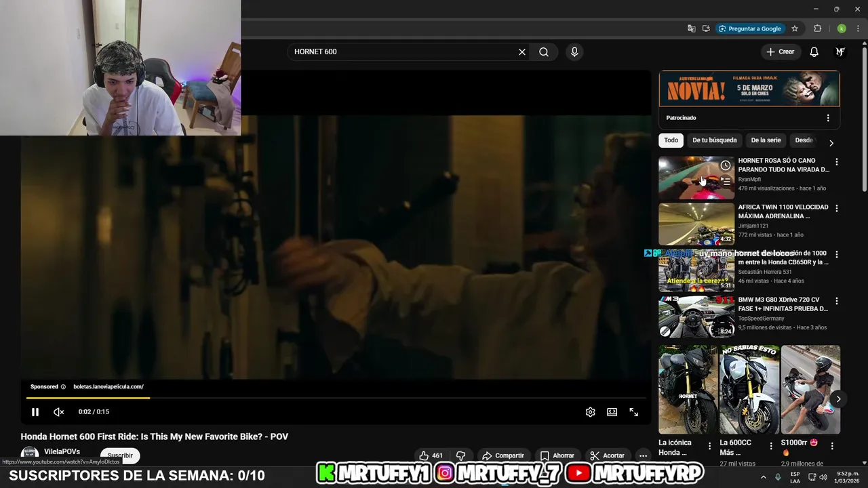The height and width of the screenshot is (488, 868).
Task: Click the NOVIA movie ad banner
Action: [749, 88]
